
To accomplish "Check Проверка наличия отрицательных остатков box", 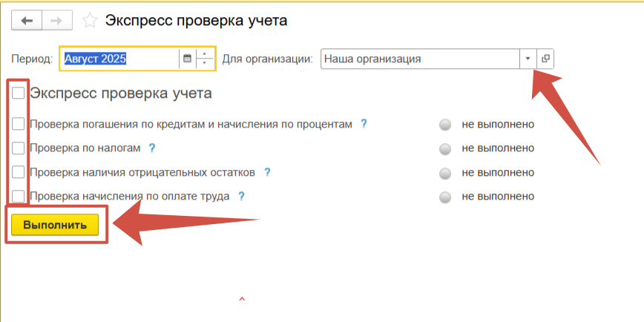I will pos(19,172).
